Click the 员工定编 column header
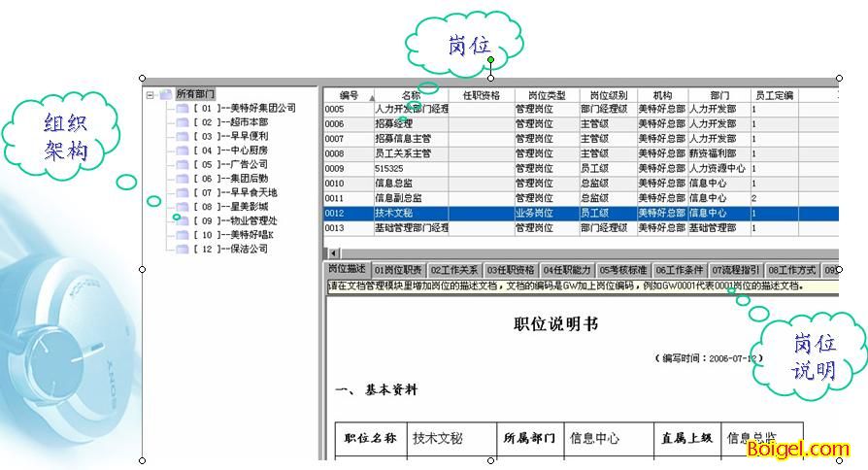868x470 pixels. click(775, 95)
